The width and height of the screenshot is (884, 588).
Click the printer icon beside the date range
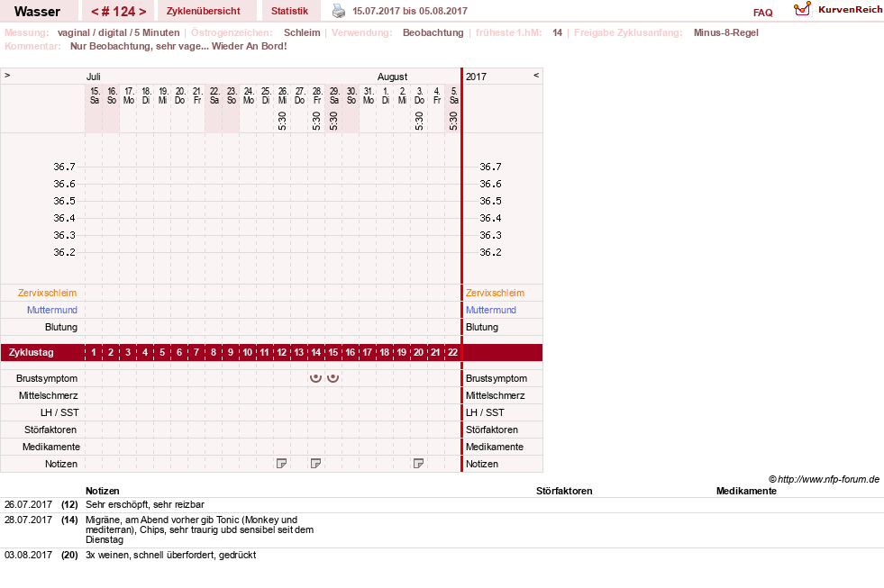(x=338, y=11)
